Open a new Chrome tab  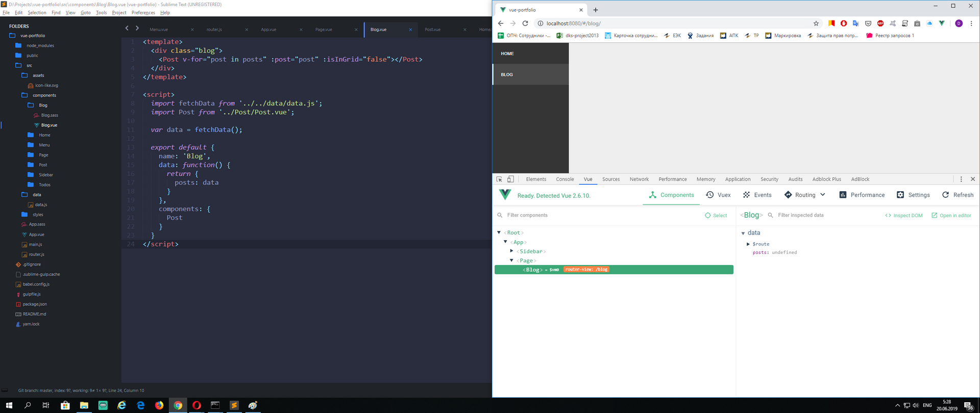pos(596,10)
